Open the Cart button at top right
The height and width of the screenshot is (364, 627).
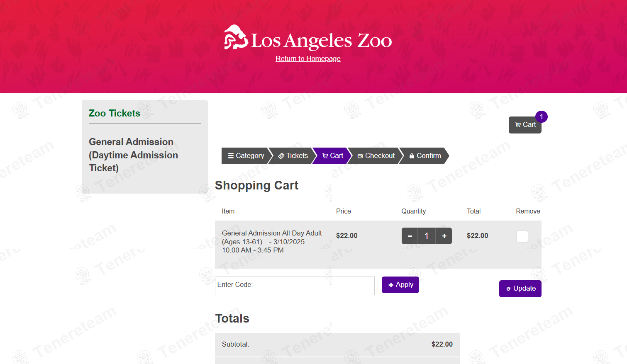(x=525, y=125)
